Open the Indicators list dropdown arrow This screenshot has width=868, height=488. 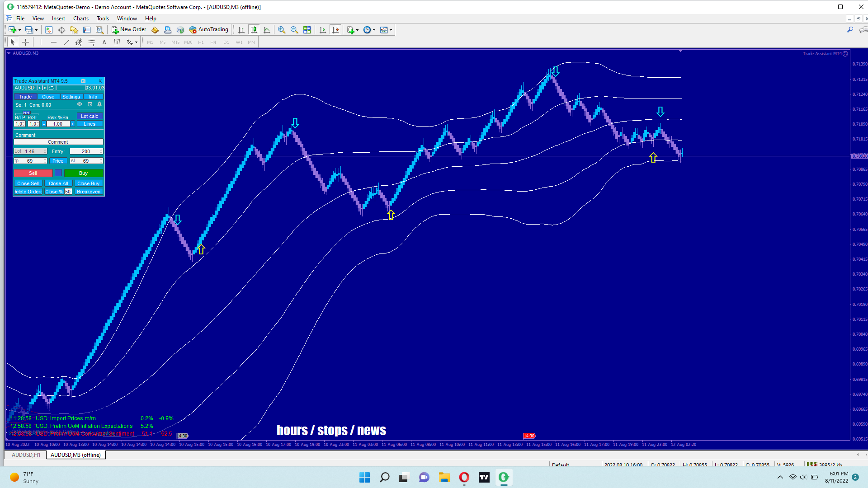(358, 30)
